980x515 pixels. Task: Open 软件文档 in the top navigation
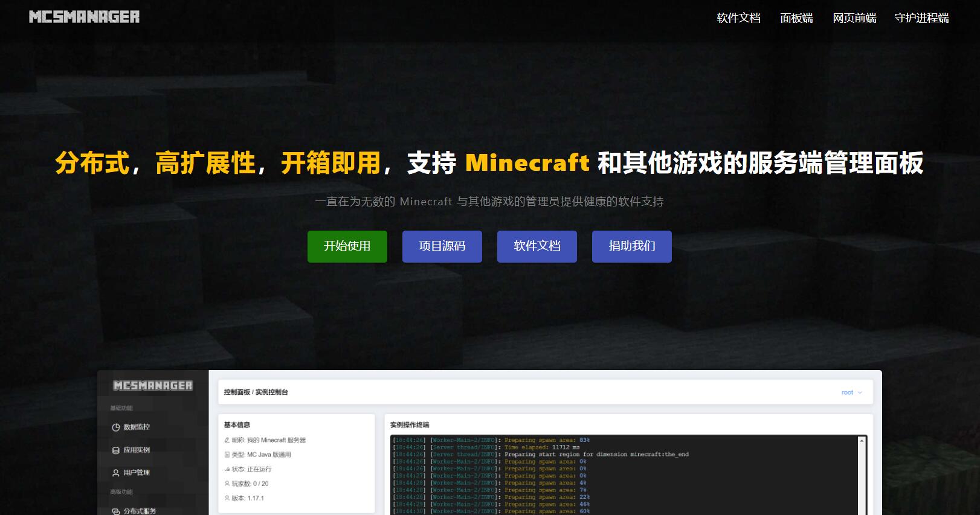pos(738,18)
